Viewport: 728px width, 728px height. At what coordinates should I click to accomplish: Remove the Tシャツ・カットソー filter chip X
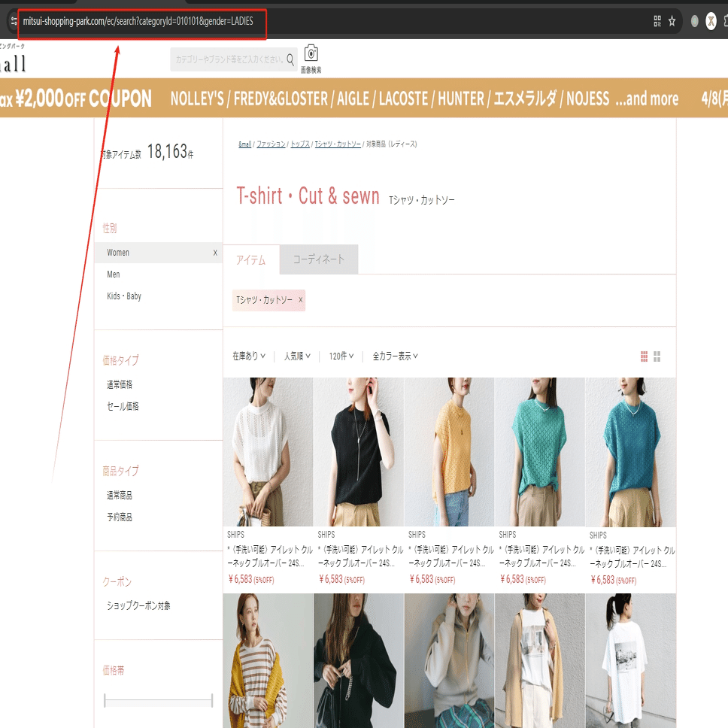coord(301,300)
